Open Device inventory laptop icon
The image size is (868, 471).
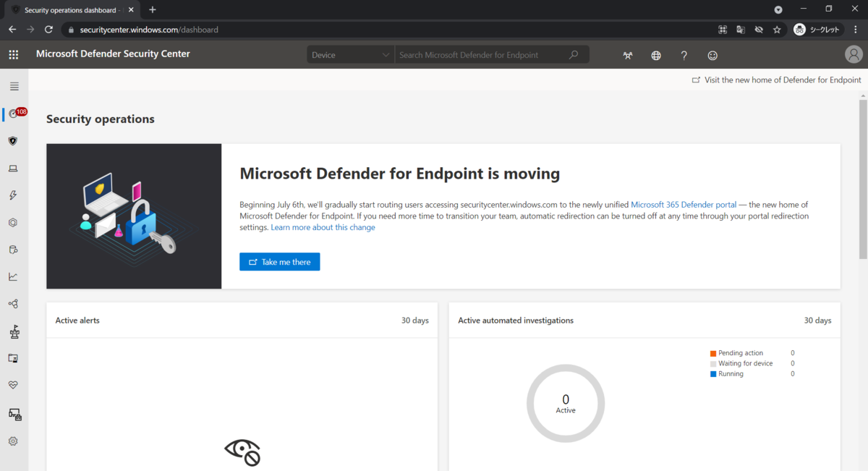(13, 169)
